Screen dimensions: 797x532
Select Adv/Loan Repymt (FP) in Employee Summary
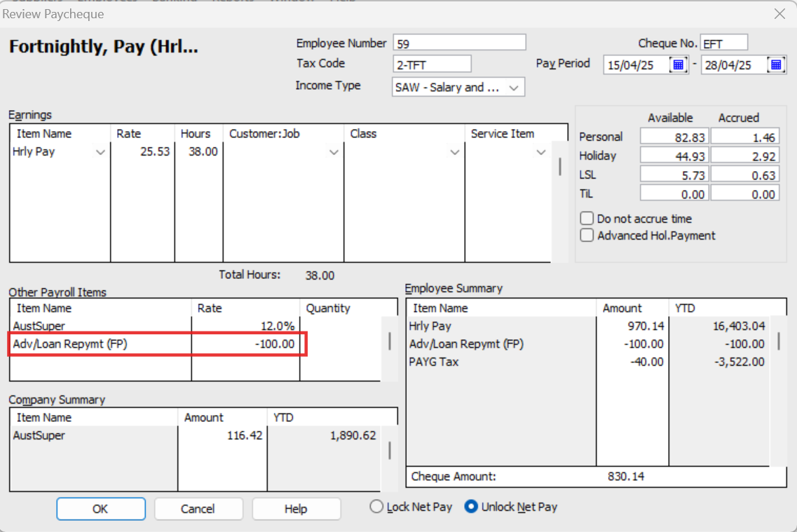click(588, 344)
